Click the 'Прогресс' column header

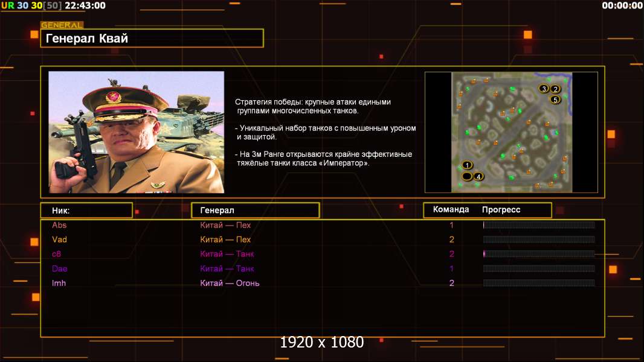[x=501, y=210]
